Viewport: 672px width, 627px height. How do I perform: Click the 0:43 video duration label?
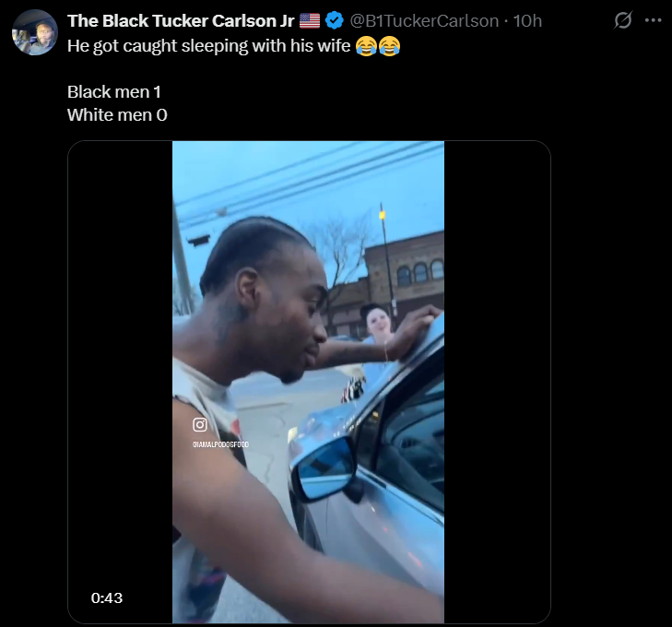click(107, 597)
